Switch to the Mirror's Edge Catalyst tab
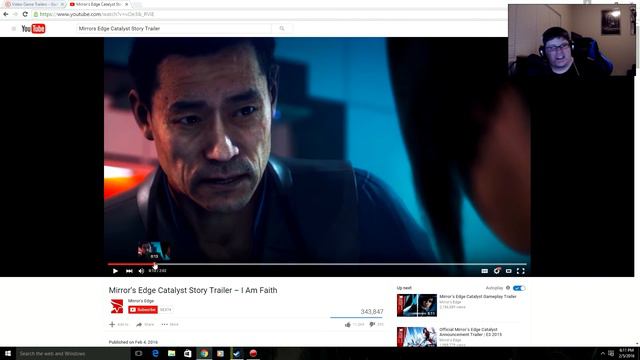The height and width of the screenshot is (360, 640). pyautogui.click(x=99, y=4)
